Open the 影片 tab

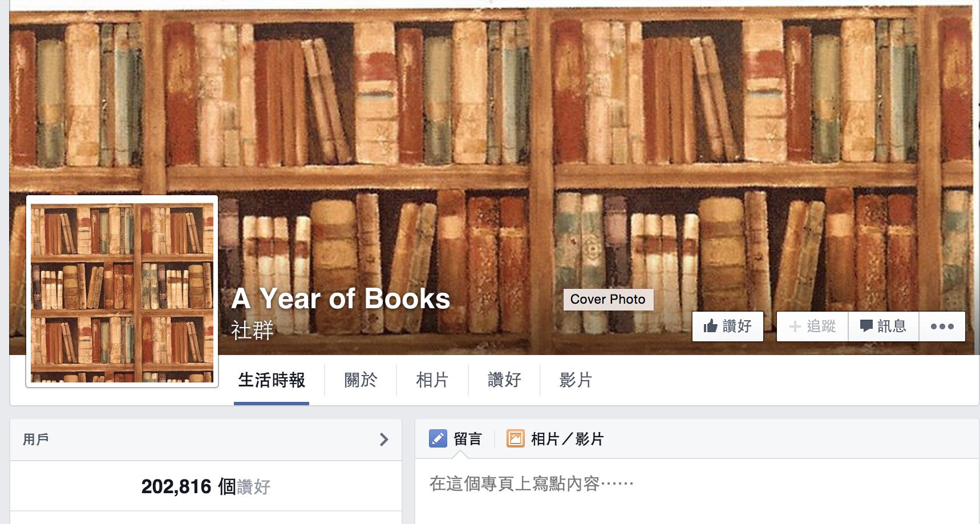coord(576,380)
